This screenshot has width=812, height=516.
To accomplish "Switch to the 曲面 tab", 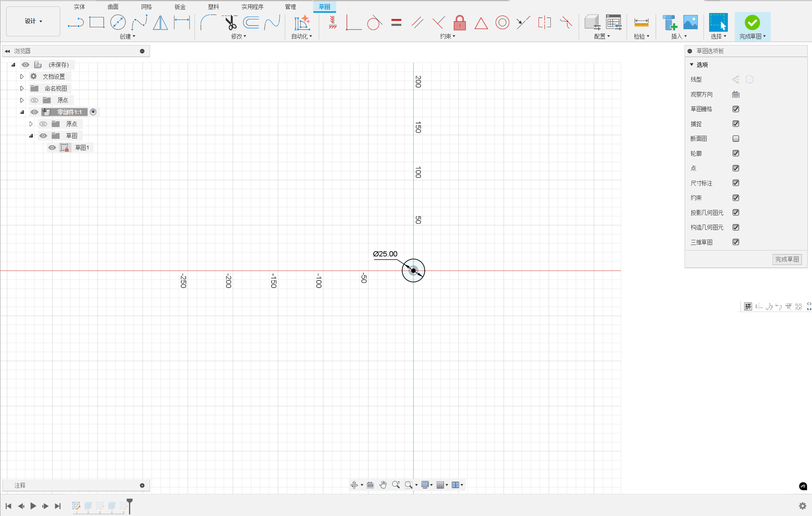I will point(113,7).
